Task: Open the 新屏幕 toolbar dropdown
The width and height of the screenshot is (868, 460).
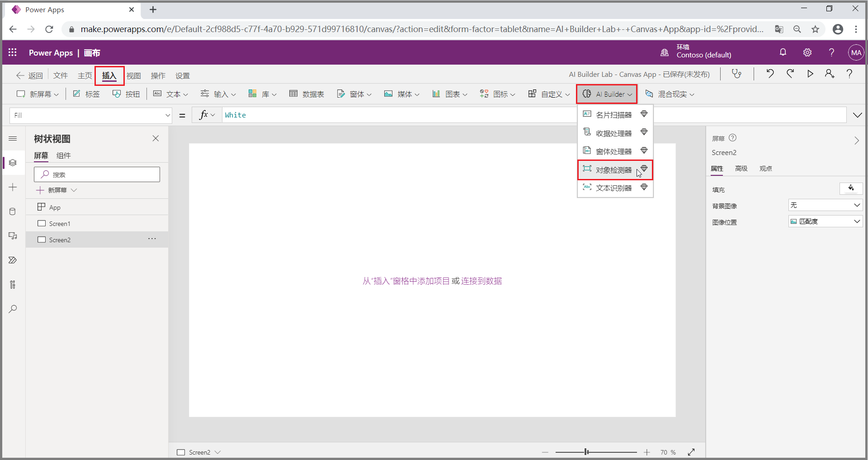Action: point(38,94)
